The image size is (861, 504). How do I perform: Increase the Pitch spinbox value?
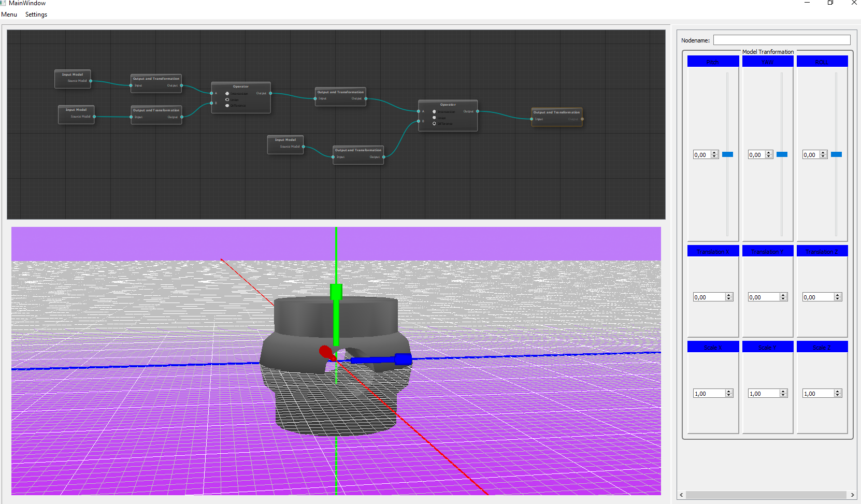(714, 153)
